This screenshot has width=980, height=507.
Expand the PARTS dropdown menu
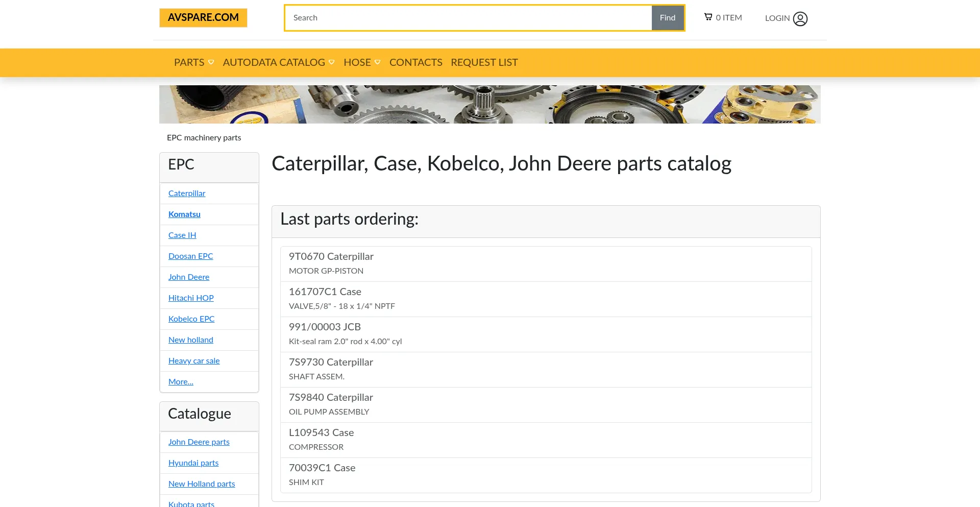pyautogui.click(x=194, y=62)
